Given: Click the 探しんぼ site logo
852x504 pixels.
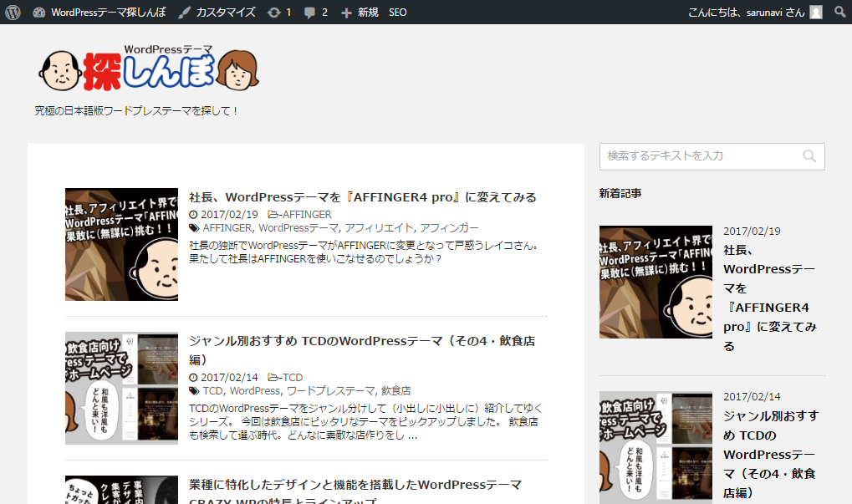Looking at the screenshot, I should coord(149,69).
